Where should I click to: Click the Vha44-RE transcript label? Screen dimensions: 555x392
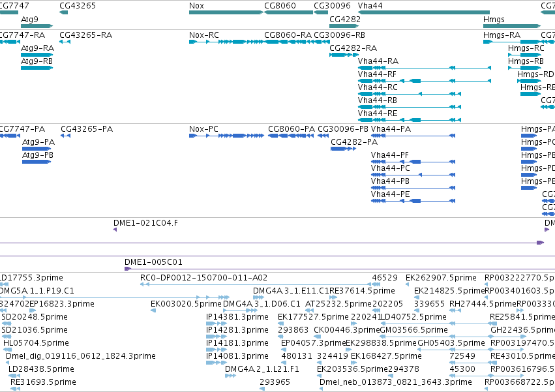378,113
